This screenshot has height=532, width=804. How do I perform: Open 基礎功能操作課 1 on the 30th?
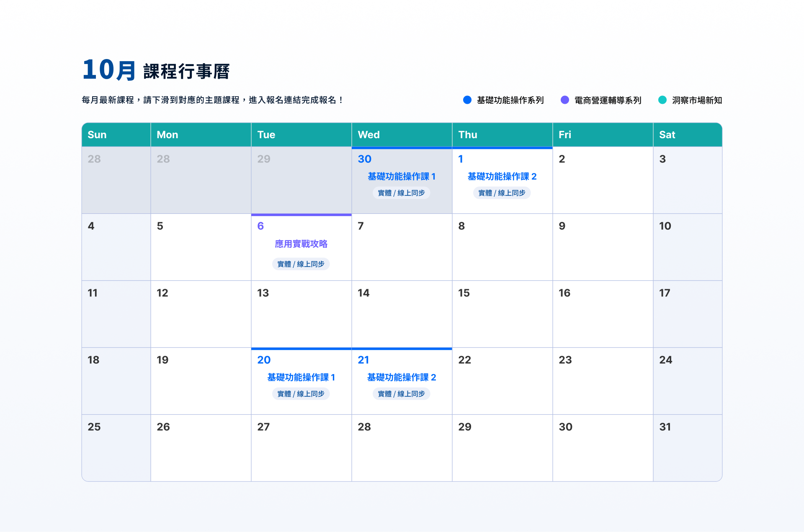tap(402, 176)
